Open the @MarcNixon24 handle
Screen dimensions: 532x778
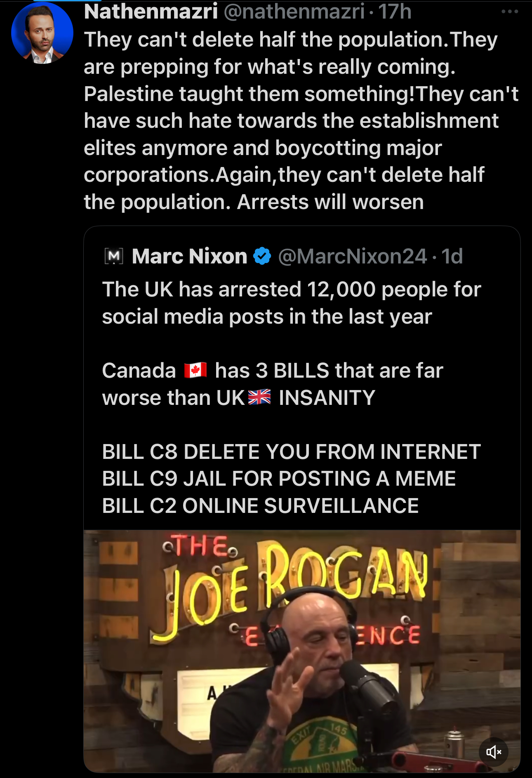[x=352, y=256]
